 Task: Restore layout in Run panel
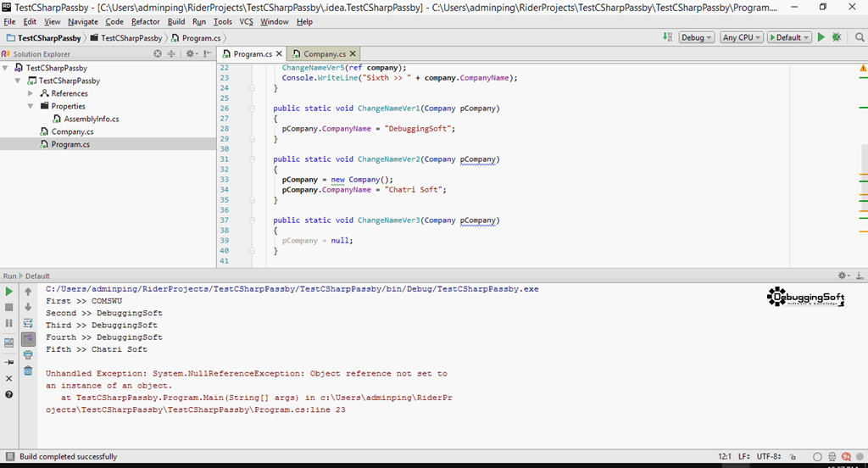tap(8, 343)
